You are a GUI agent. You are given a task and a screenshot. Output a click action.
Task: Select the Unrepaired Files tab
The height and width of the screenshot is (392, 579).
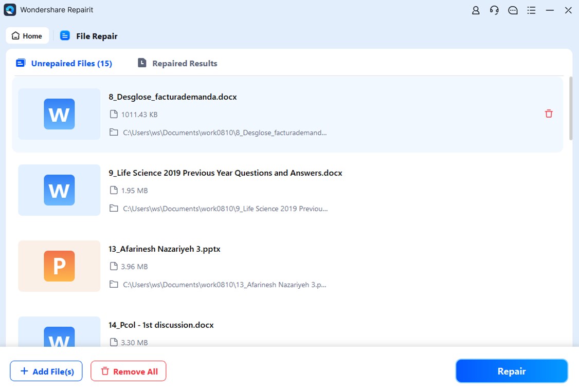(x=64, y=63)
